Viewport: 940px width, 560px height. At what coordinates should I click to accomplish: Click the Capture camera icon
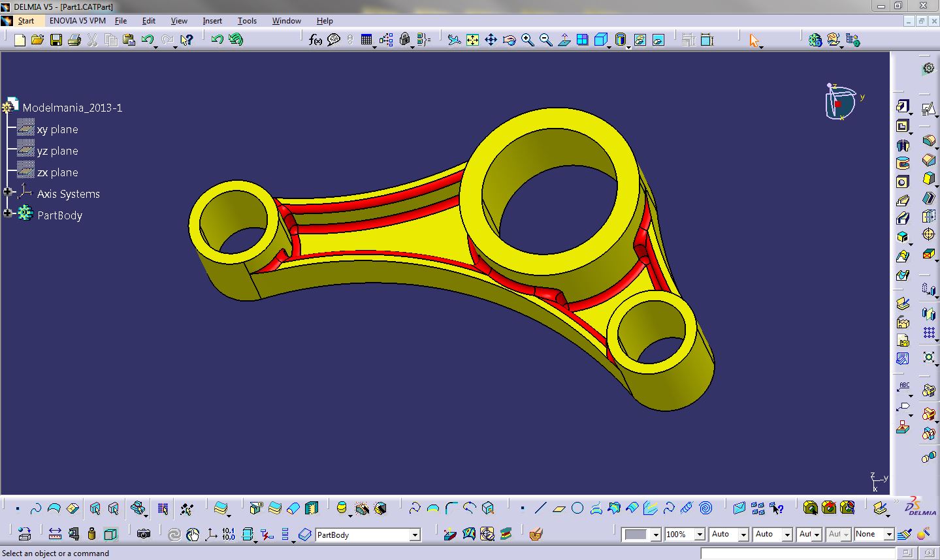coord(144,534)
